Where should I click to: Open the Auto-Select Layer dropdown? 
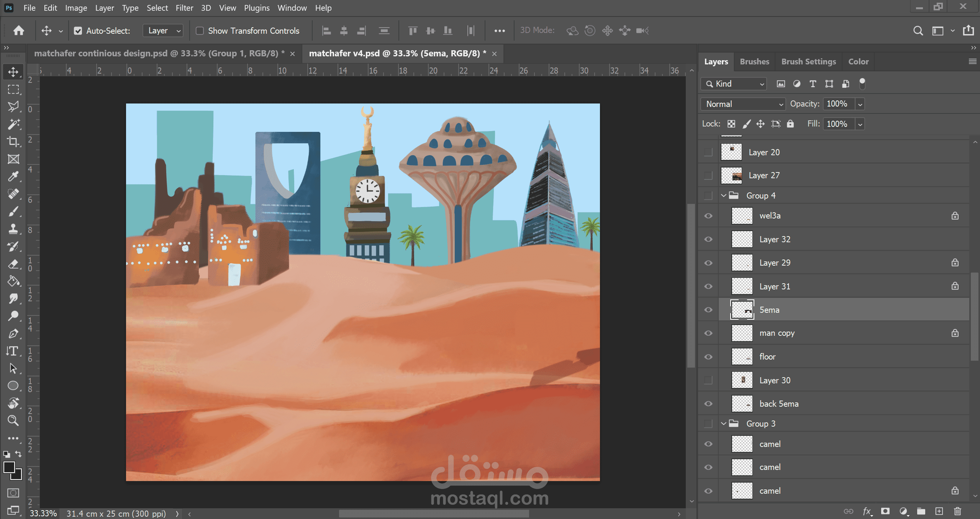(x=163, y=31)
